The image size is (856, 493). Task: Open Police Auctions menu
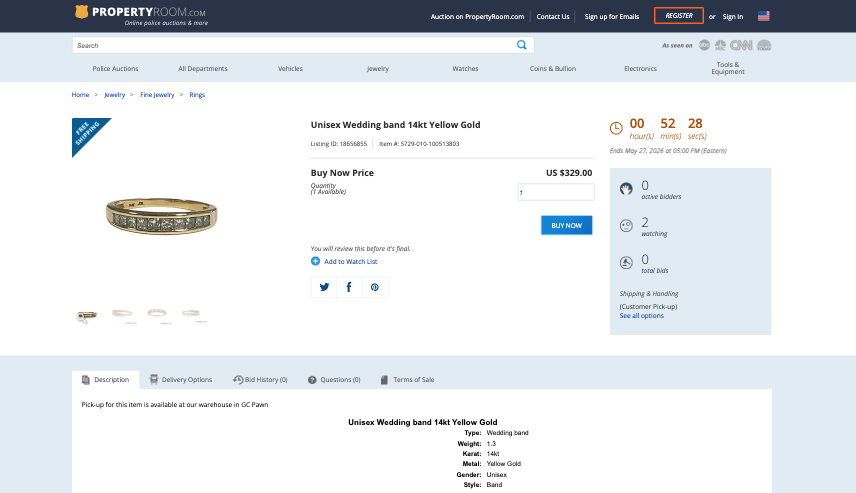coord(115,68)
